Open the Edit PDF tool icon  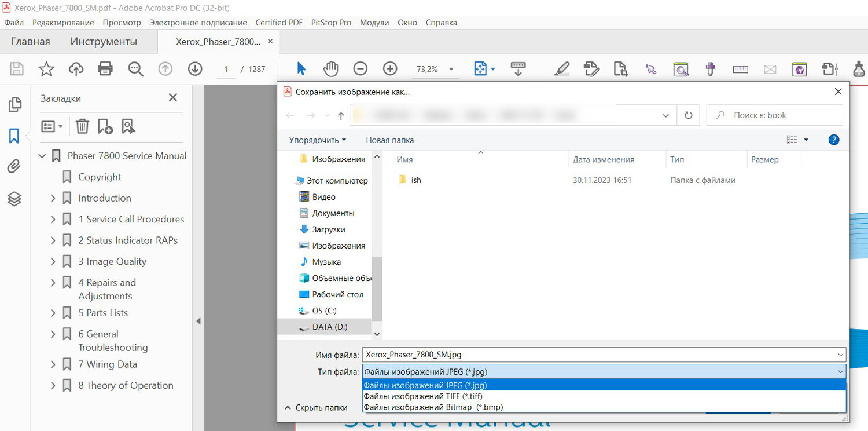591,69
